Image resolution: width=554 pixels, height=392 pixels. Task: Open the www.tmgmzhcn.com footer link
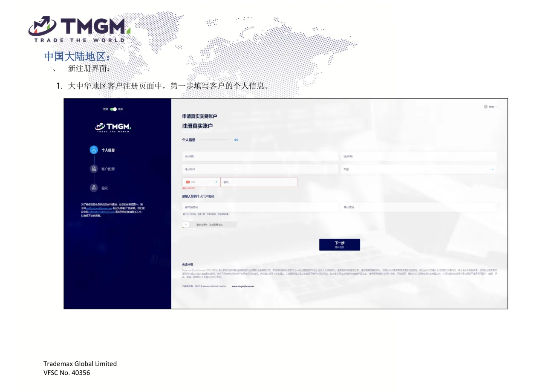pos(243,286)
